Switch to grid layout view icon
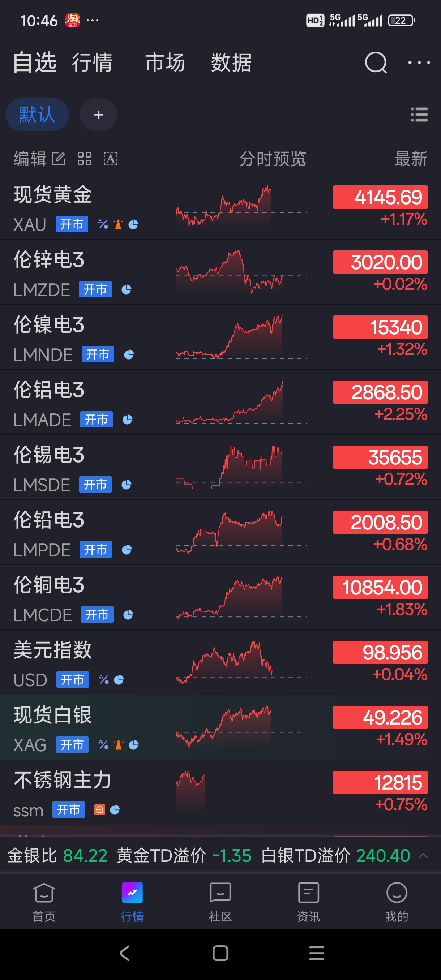 point(85,159)
